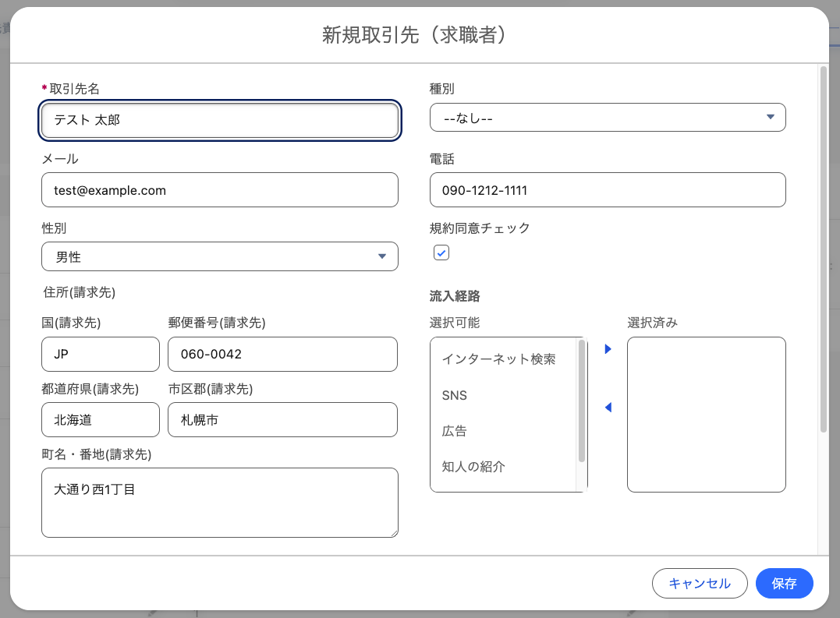This screenshot has width=840, height=618.
Task: Click the 電話 phone number field
Action: click(608, 189)
